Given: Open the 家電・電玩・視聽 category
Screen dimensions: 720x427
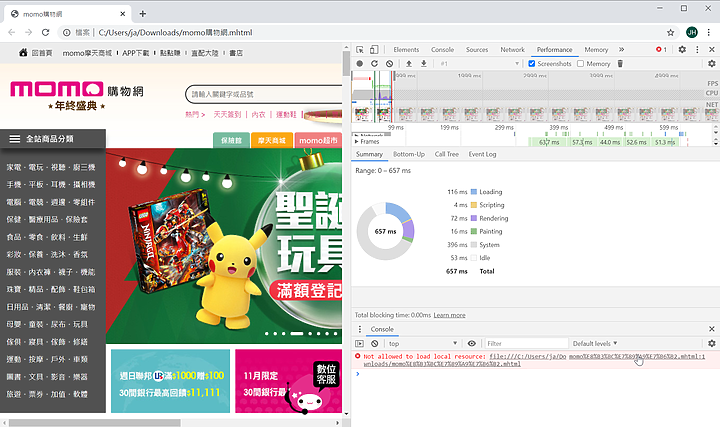Looking at the screenshot, I should 51,167.
